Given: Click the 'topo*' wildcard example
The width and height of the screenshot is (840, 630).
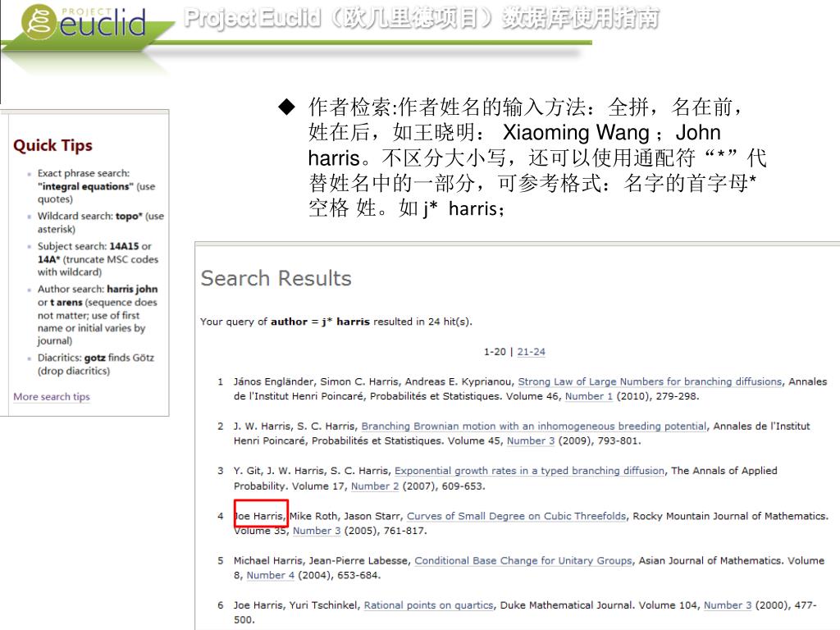Looking at the screenshot, I should 129,216.
